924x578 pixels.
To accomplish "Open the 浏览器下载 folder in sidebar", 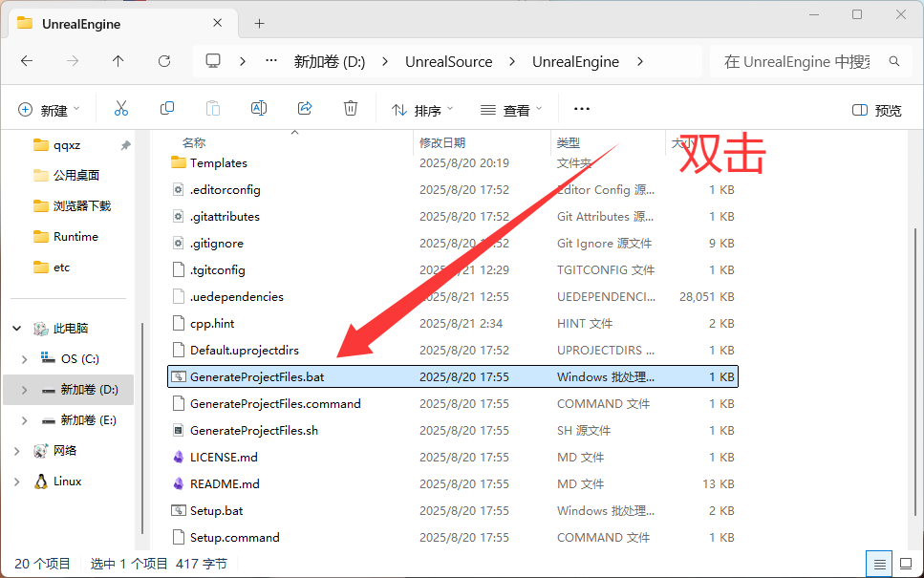I will (x=82, y=205).
